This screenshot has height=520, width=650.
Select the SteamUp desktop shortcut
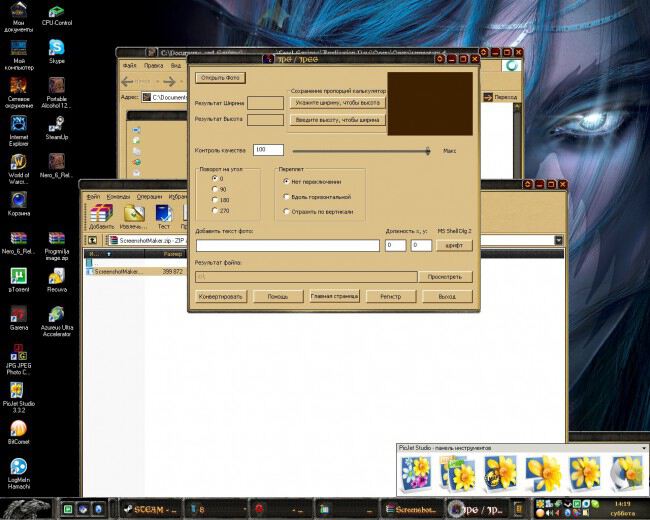coord(57,128)
